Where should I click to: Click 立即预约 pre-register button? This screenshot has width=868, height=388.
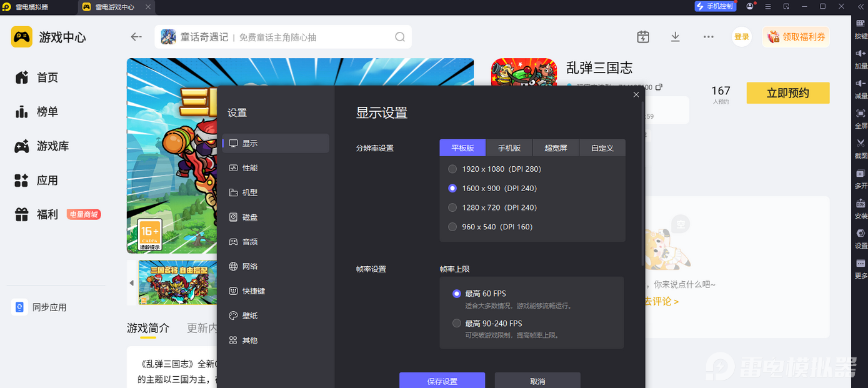[x=788, y=93]
